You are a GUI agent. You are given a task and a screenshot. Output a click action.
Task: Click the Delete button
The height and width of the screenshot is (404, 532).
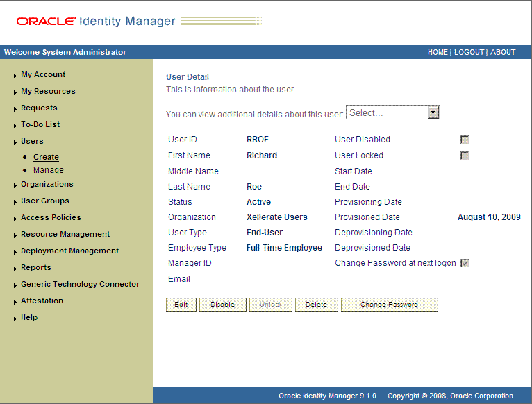316,305
